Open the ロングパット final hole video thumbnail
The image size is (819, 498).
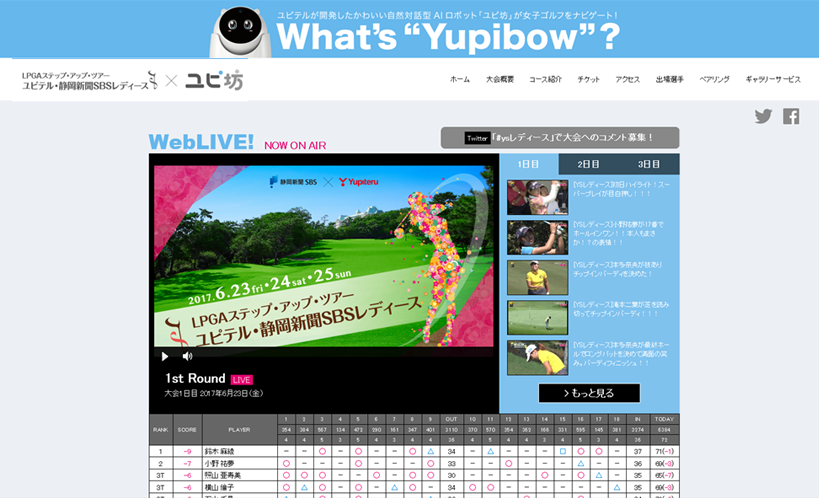tap(537, 358)
